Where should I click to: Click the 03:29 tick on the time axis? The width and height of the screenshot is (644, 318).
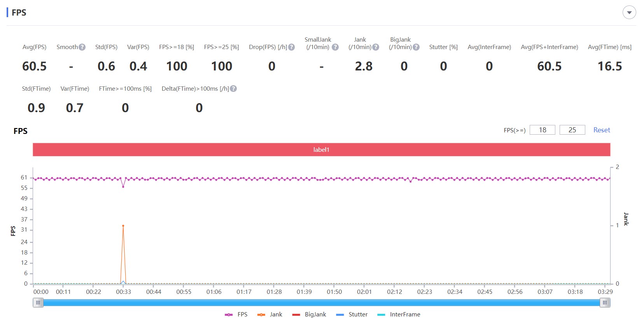[x=605, y=292]
